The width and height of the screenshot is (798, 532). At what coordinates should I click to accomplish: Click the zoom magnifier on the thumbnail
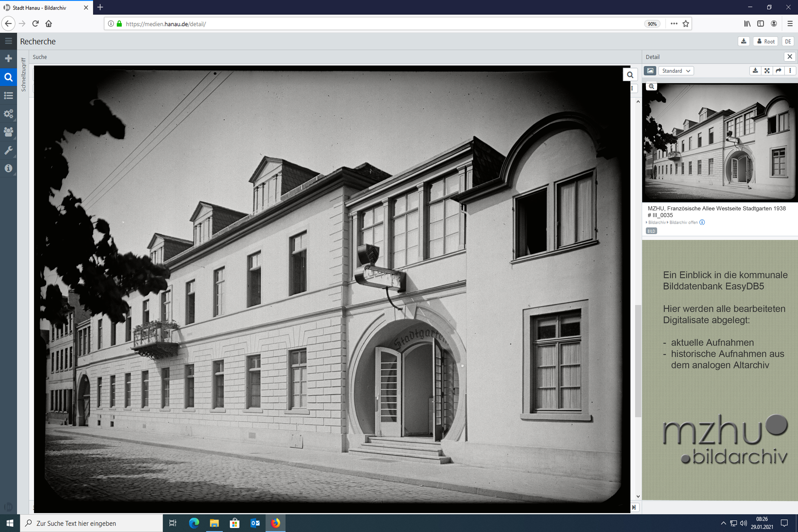point(651,86)
